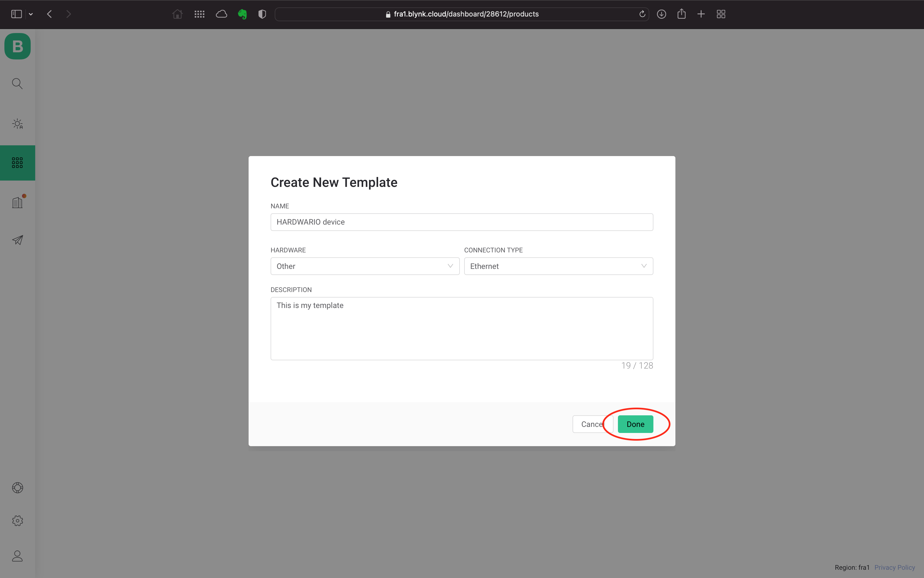Click the address bar URL field
The image size is (924, 578).
[462, 14]
